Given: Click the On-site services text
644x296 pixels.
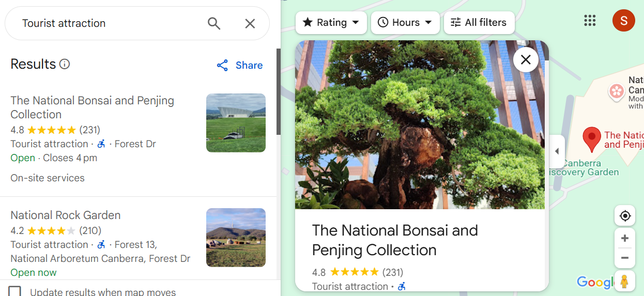Looking at the screenshot, I should pyautogui.click(x=48, y=178).
